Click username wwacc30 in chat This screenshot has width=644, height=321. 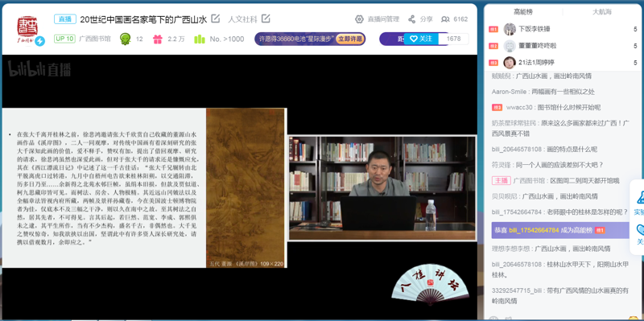(519, 108)
